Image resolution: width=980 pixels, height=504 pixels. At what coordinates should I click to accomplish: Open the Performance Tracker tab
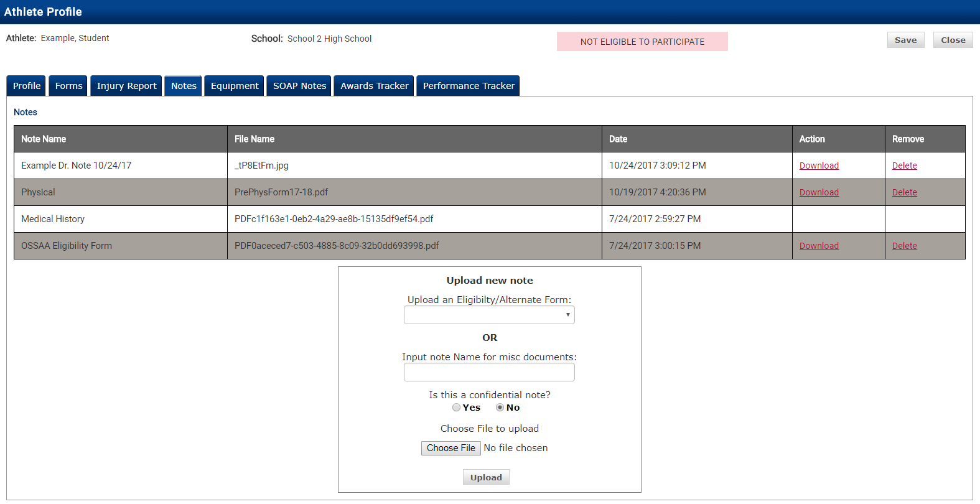(x=469, y=86)
